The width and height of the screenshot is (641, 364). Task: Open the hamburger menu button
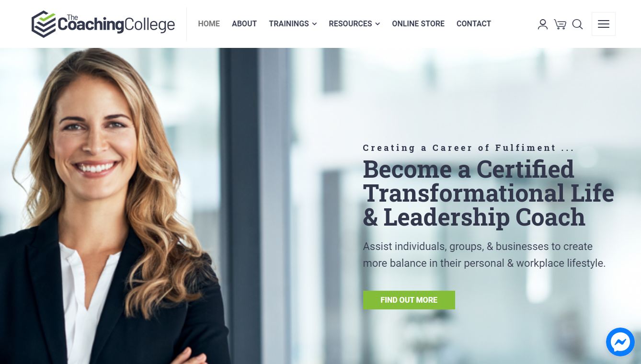604,24
